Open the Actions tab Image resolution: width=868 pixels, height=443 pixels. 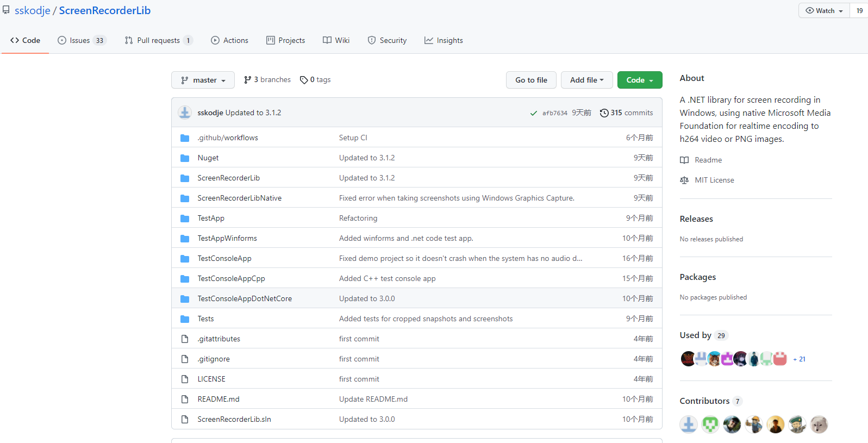pos(229,40)
